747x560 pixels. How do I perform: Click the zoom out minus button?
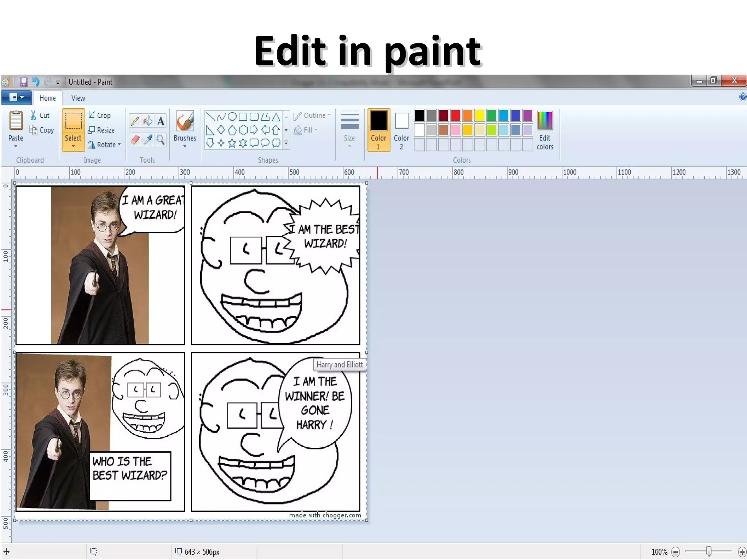[676, 552]
